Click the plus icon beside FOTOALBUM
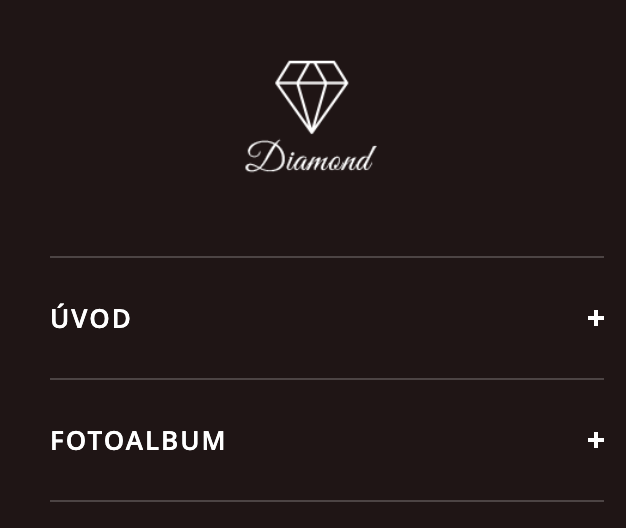 (596, 440)
